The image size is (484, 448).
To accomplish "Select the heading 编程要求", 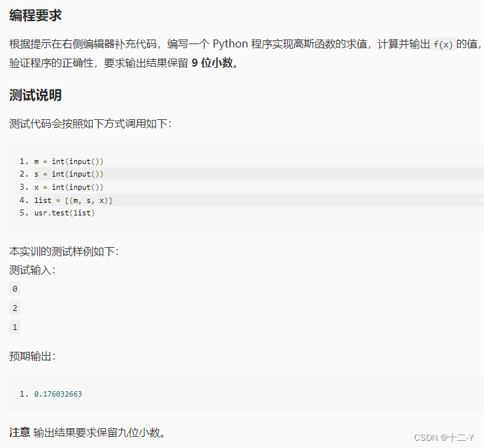I will (36, 15).
